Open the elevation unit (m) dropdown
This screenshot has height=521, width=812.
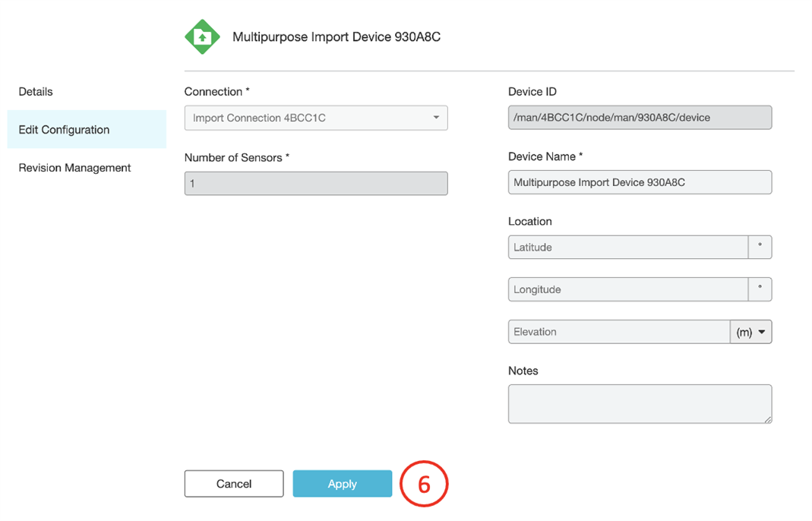tap(750, 332)
